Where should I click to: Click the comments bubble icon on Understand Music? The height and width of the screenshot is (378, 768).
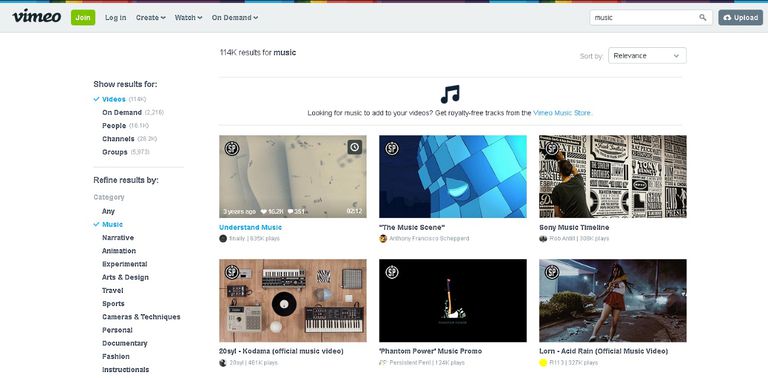pyautogui.click(x=290, y=212)
